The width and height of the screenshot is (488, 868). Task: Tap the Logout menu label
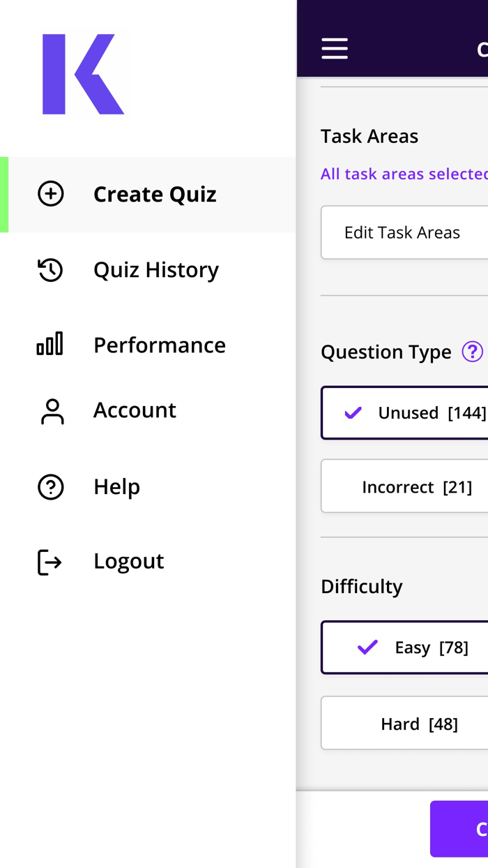coord(129,561)
